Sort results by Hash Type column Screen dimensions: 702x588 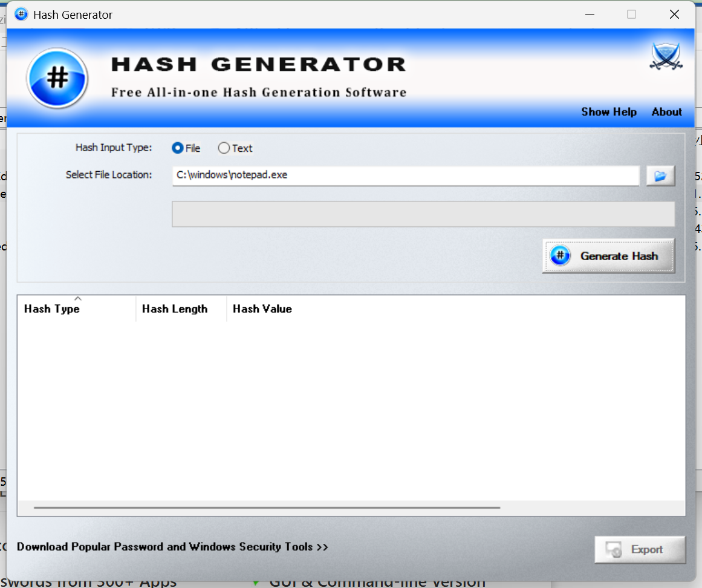coord(52,309)
